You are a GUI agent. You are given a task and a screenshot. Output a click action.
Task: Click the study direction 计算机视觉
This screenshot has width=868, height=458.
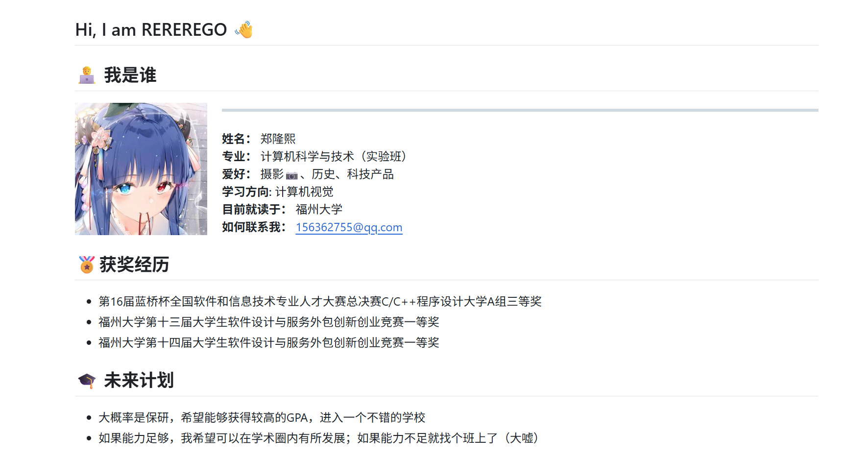coord(304,192)
